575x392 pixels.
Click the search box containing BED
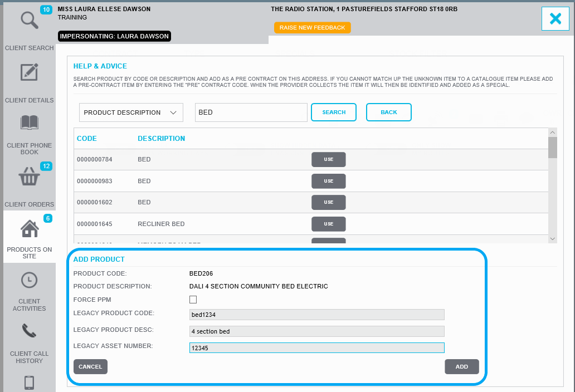click(x=251, y=112)
